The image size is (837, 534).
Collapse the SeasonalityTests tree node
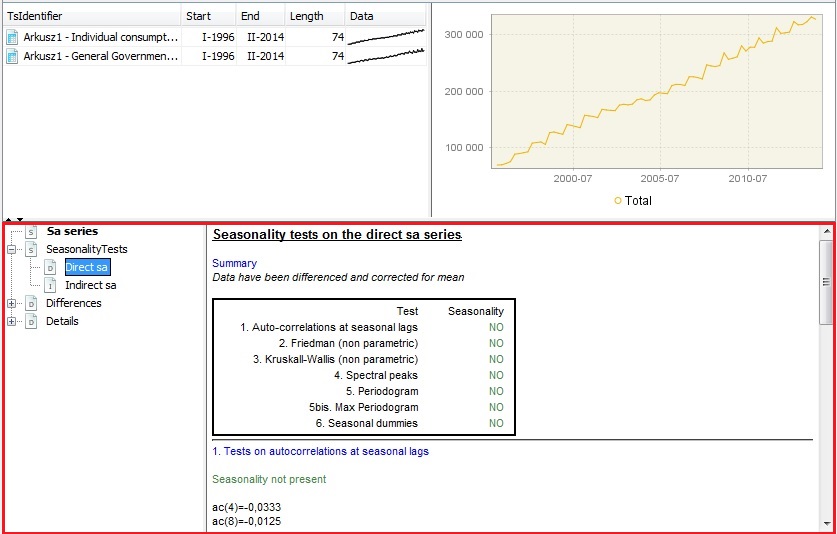coord(12,249)
